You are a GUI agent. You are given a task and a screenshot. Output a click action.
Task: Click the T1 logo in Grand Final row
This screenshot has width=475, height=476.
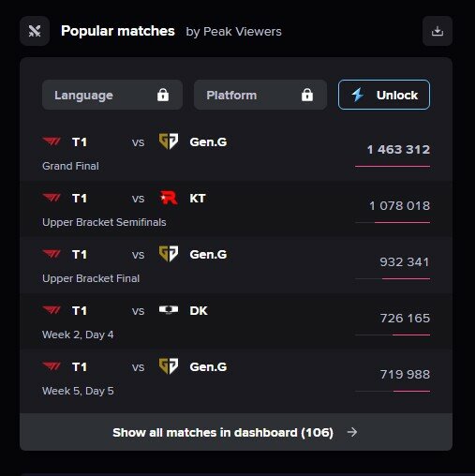[x=52, y=141]
